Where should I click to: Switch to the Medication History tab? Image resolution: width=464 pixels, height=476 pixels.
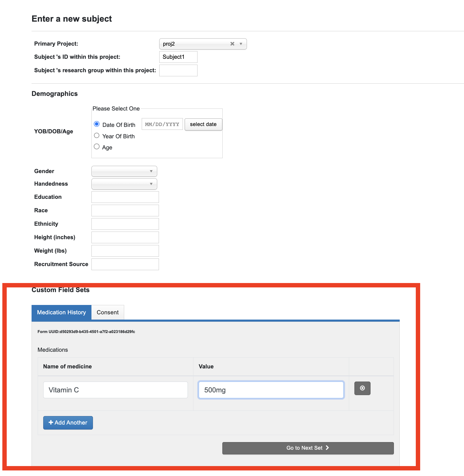(61, 313)
